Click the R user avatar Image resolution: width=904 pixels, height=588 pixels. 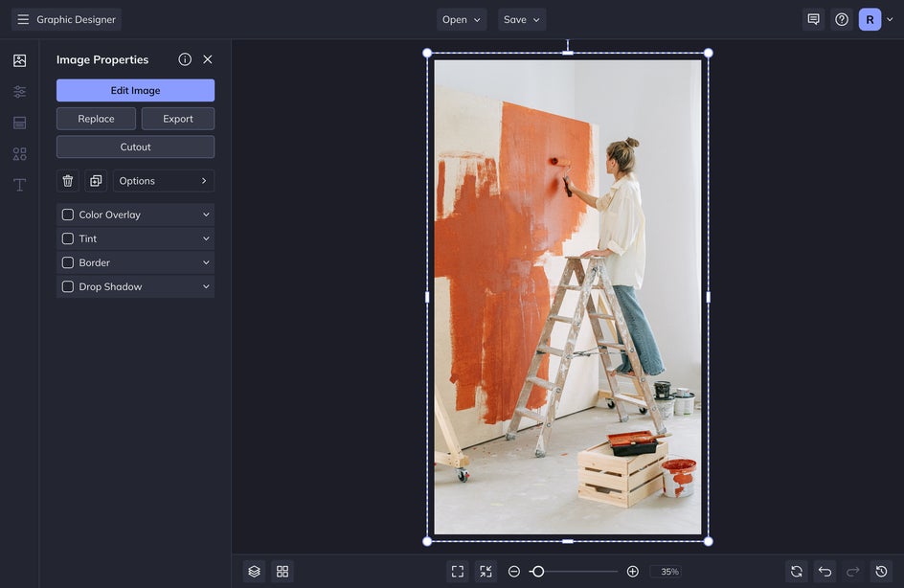coord(870,19)
